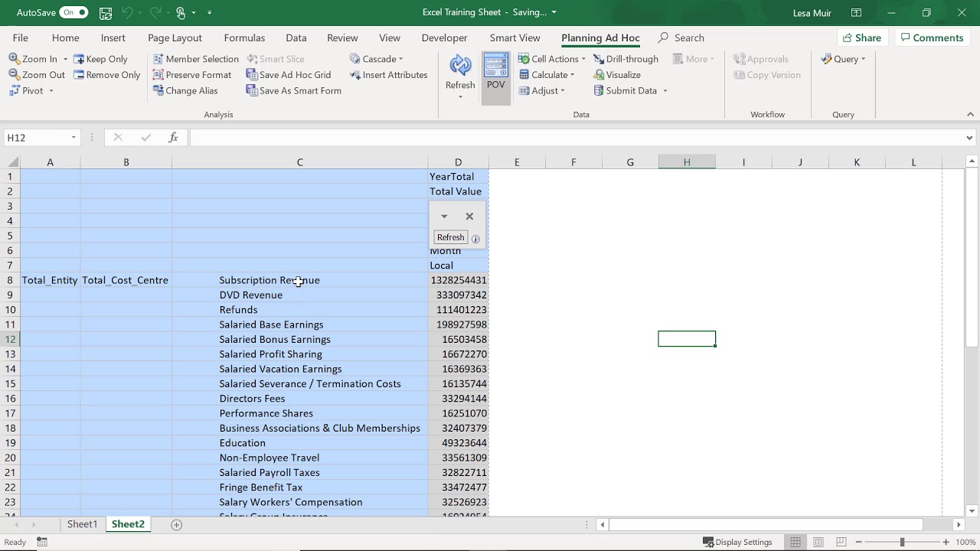
Task: Click the touch/mouse mode icon
Action: click(181, 12)
